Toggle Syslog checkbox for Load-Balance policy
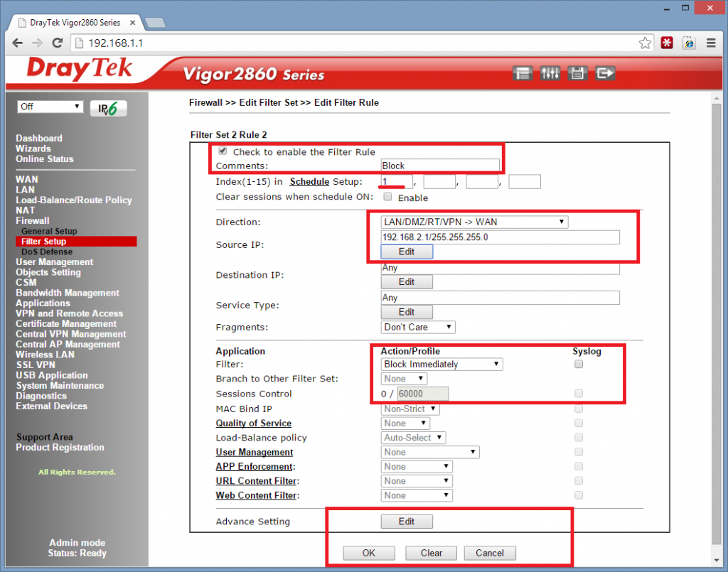 click(x=579, y=438)
